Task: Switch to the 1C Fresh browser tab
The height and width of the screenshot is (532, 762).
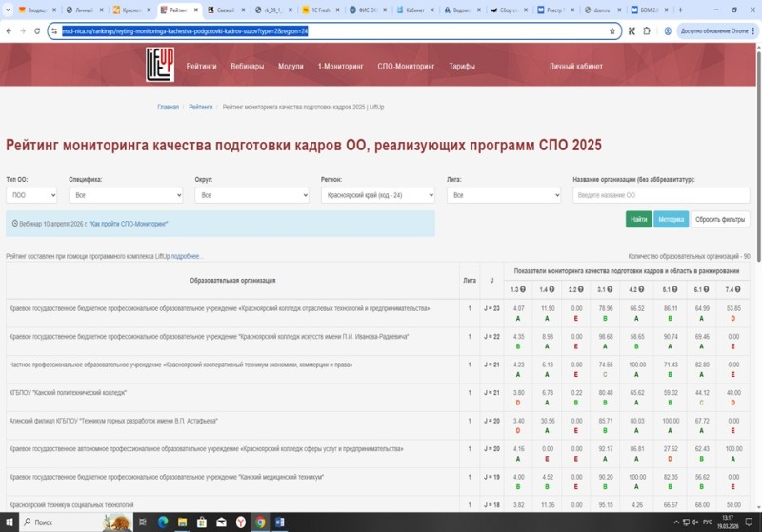Action: pyautogui.click(x=317, y=10)
